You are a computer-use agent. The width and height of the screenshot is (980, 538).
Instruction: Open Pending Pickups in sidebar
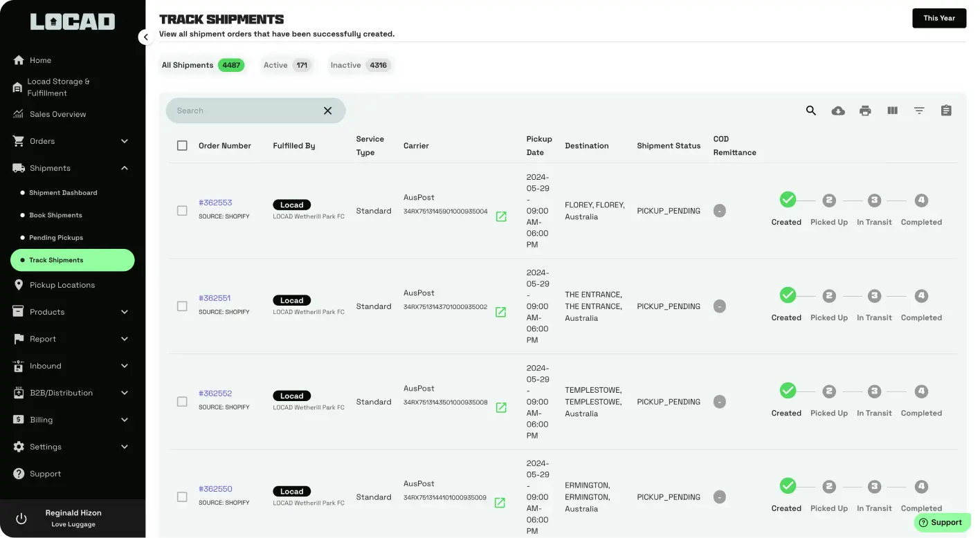click(x=56, y=238)
